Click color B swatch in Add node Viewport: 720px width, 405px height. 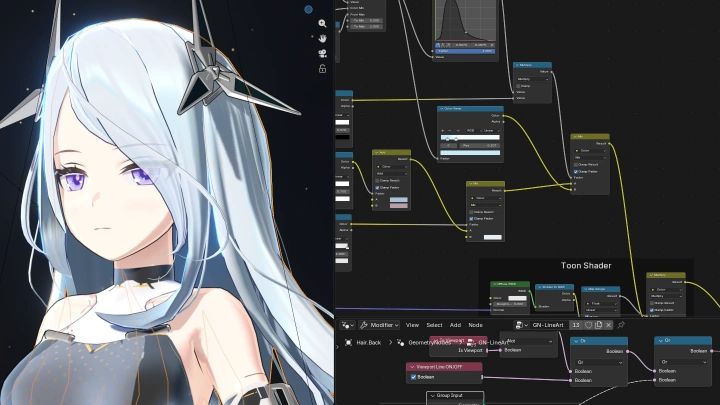coord(399,206)
